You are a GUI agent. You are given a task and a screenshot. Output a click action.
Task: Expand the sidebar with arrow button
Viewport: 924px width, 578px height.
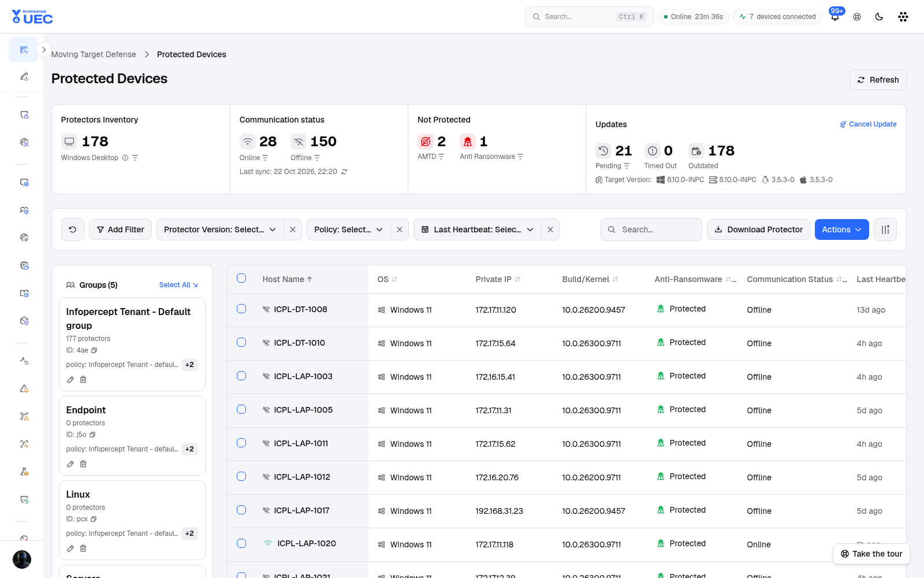[x=44, y=50]
